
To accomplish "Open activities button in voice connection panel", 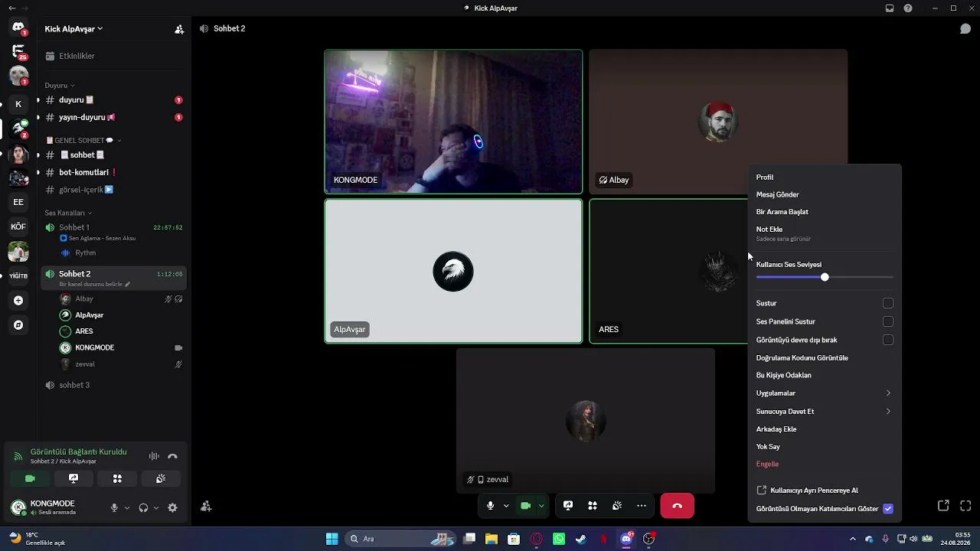I will pos(117,478).
